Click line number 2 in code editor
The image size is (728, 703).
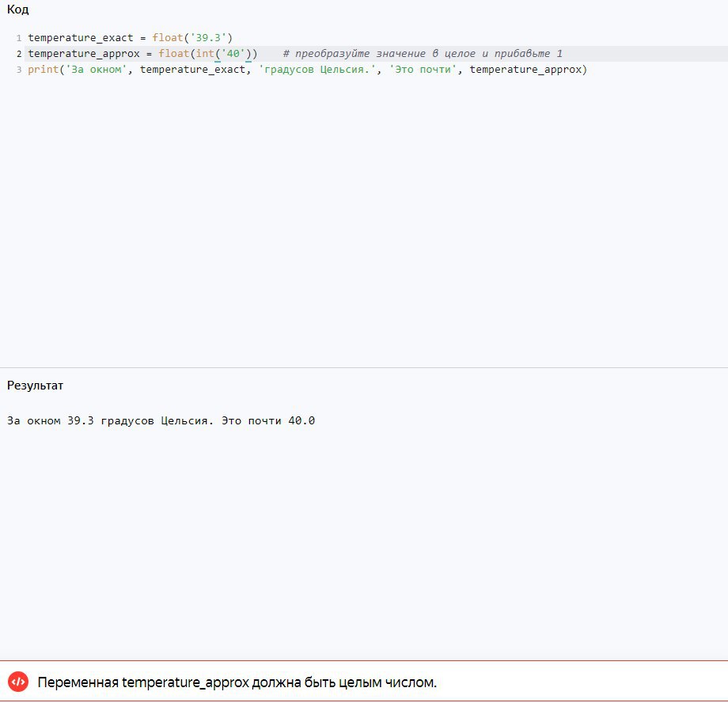(x=19, y=54)
